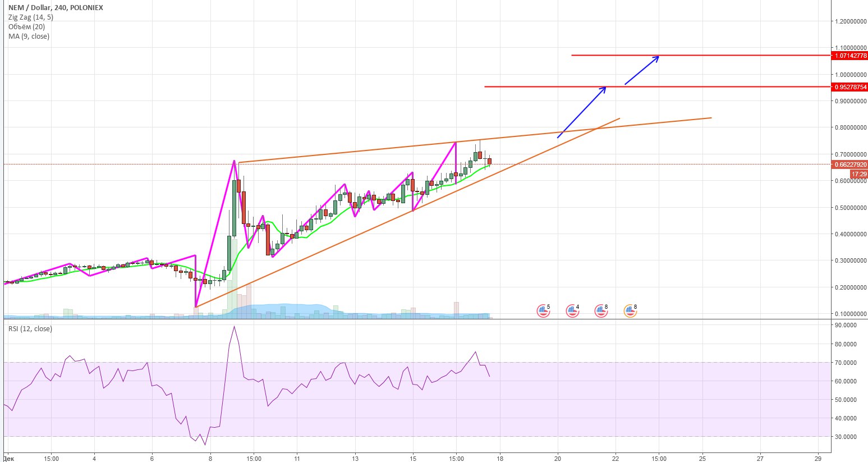Select the red horizontal line at 1.07142778
This screenshot has width=868, height=462.
click(x=701, y=56)
